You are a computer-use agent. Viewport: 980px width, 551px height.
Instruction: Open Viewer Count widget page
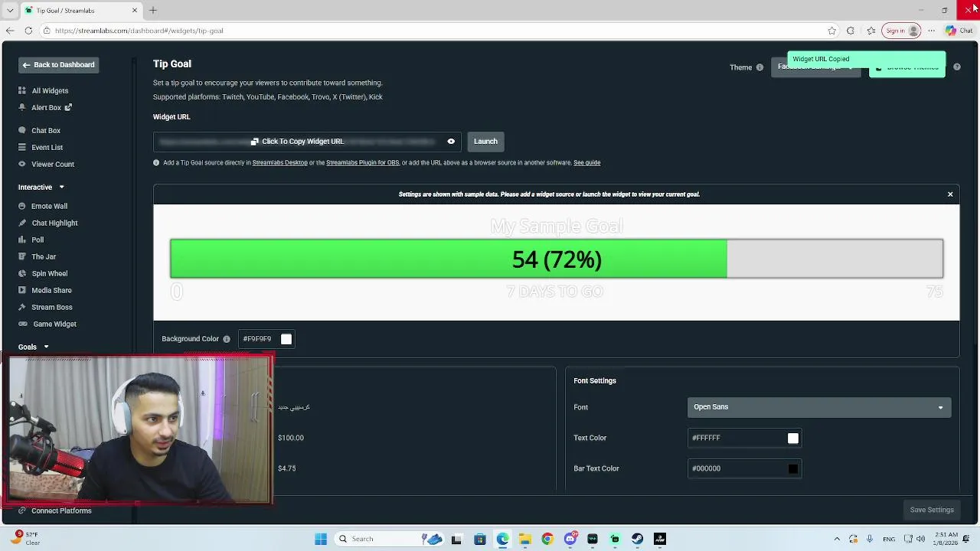pyautogui.click(x=53, y=165)
